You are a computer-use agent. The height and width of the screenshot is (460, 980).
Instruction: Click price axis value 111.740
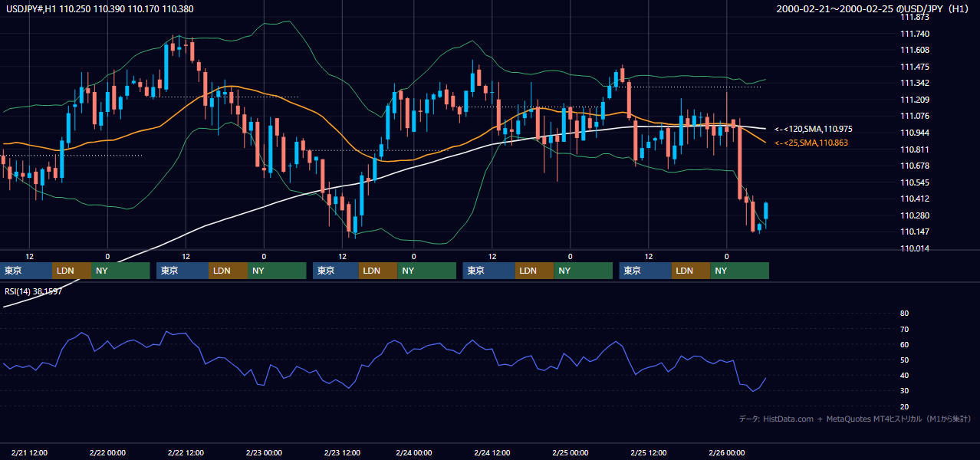[914, 34]
